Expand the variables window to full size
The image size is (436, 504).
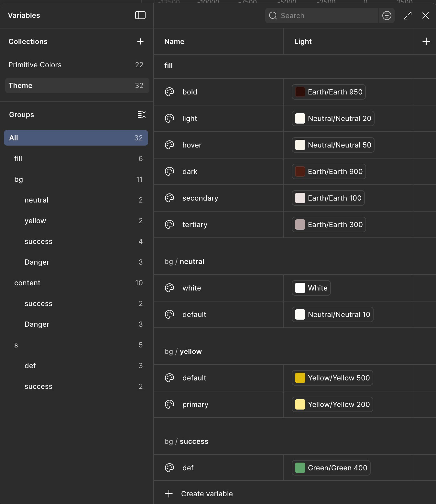click(408, 16)
